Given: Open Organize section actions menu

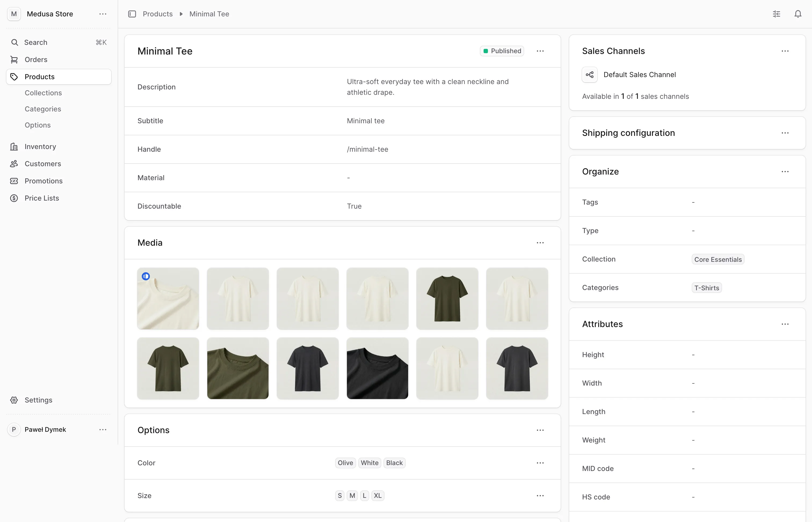Looking at the screenshot, I should coord(785,172).
